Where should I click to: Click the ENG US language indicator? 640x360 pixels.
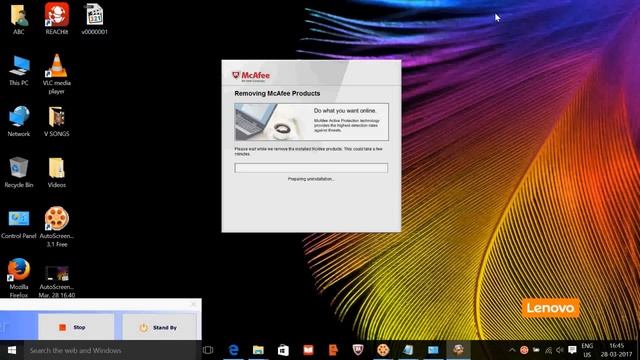(x=587, y=350)
